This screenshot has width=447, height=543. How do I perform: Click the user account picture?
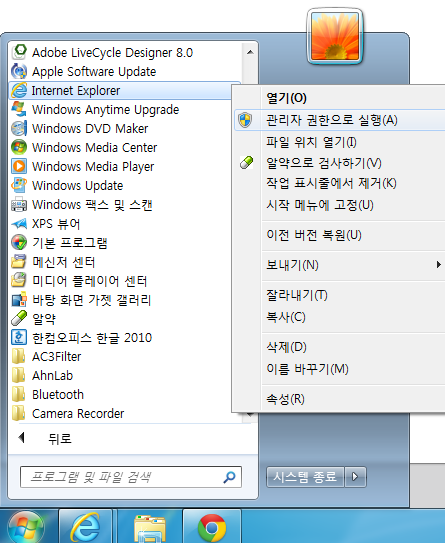tap(335, 37)
